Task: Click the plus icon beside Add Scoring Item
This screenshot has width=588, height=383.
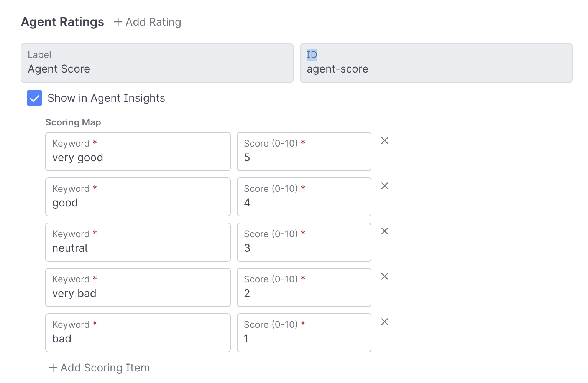Action: coord(53,368)
